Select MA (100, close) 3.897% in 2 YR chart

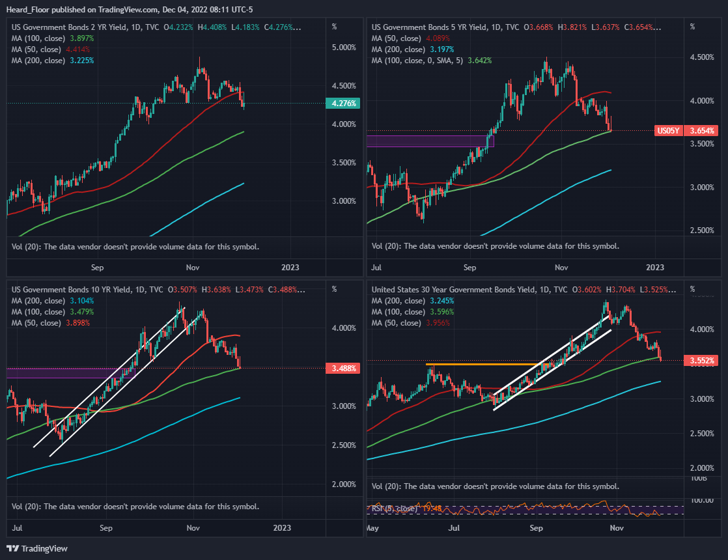(53, 38)
